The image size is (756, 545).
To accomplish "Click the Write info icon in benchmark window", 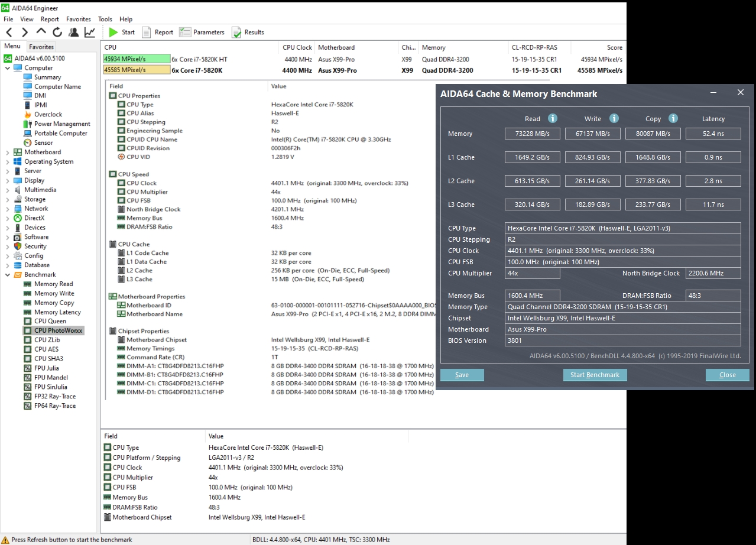I will (614, 118).
